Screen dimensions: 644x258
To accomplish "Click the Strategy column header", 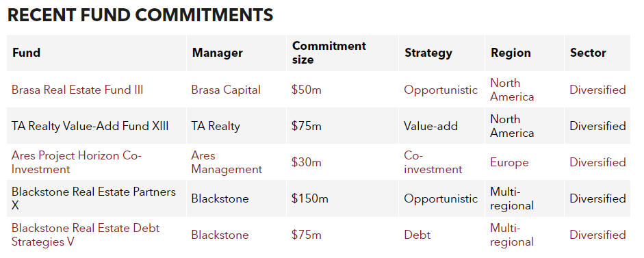I will point(428,53).
